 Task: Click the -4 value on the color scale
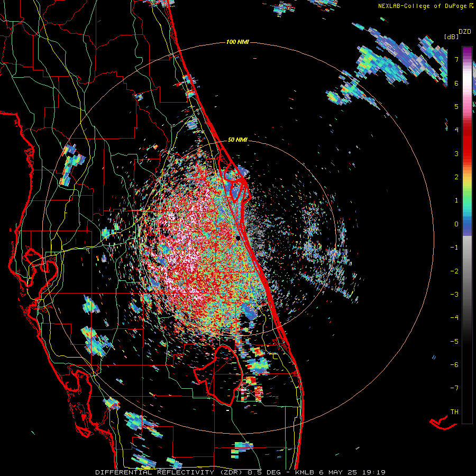[454, 318]
